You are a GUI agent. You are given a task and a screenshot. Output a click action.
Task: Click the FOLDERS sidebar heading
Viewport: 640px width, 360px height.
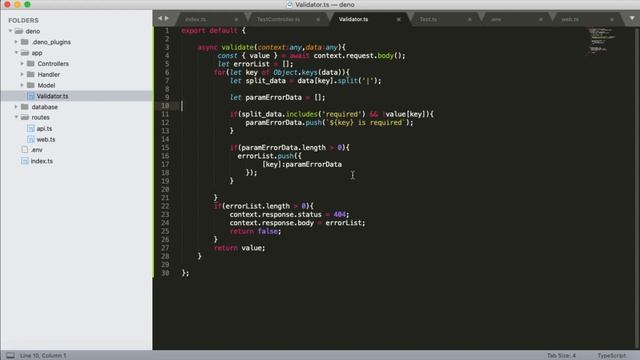tap(23, 20)
